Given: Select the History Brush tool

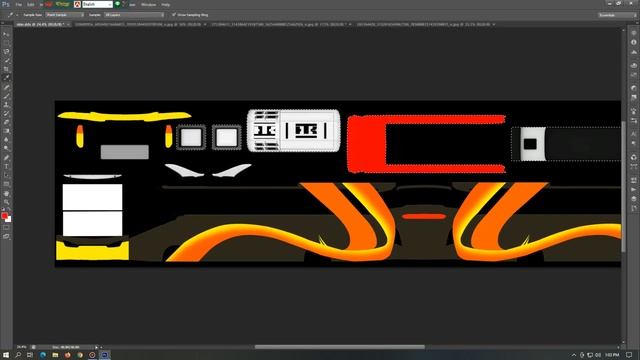Looking at the screenshot, I should (x=6, y=113).
